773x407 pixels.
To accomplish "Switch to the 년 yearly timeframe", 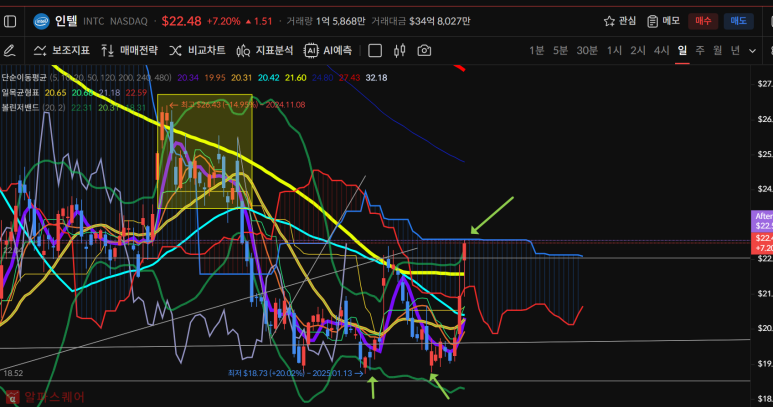I will coord(735,50).
